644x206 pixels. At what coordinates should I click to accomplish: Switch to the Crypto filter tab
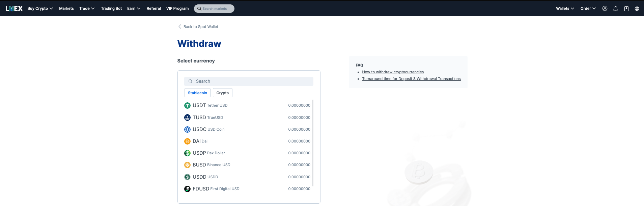223,93
